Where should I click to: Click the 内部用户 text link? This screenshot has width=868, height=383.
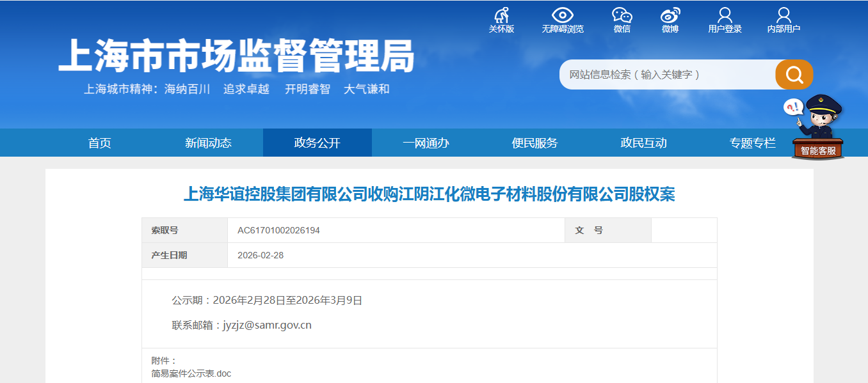click(x=784, y=29)
